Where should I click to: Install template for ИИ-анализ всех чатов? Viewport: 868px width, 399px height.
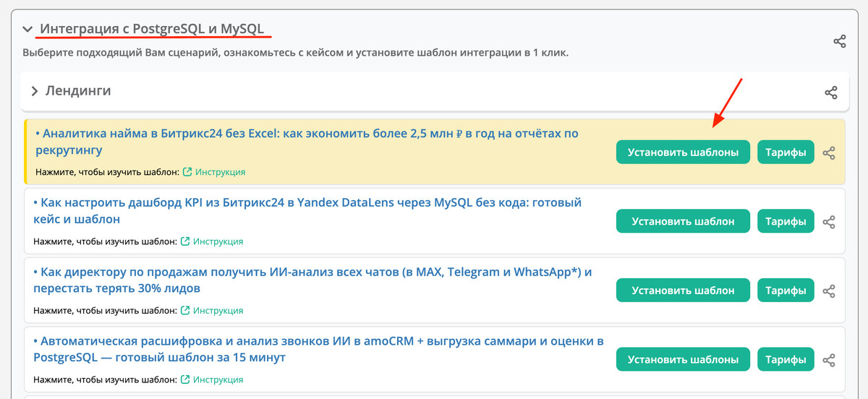pos(683,291)
